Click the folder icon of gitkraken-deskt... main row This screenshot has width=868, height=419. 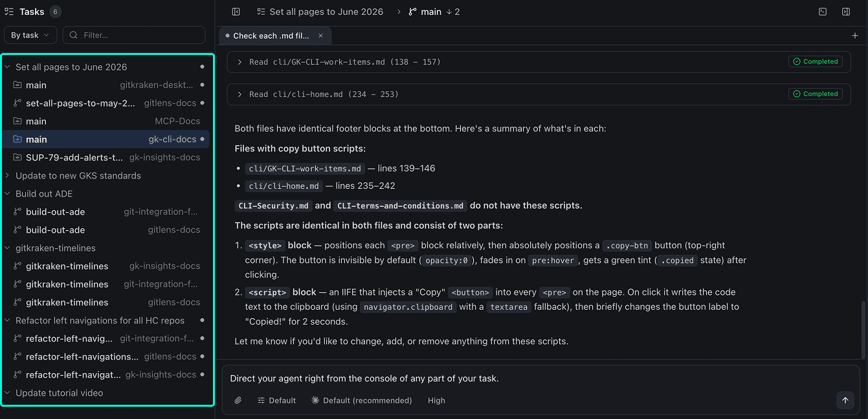pos(17,85)
